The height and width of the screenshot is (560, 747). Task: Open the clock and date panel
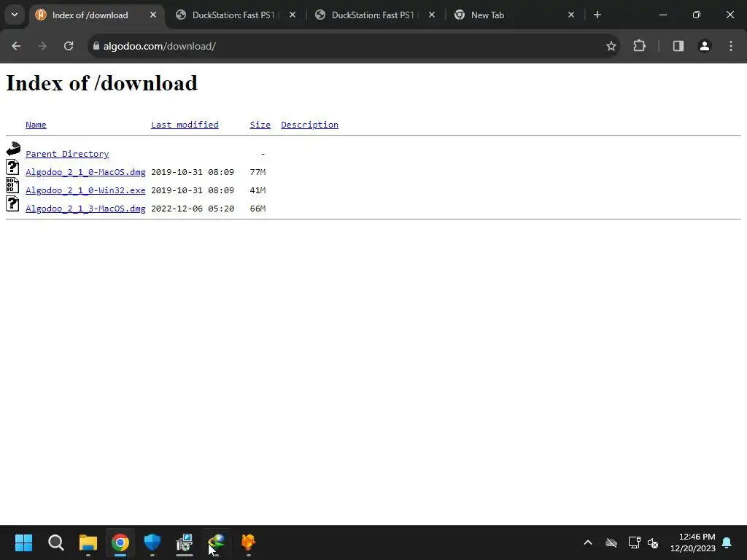[693, 542]
